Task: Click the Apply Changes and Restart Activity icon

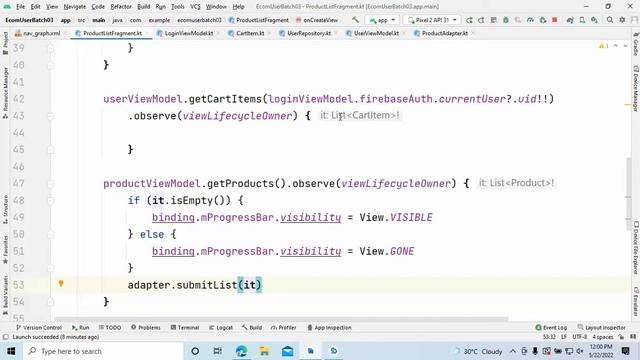Action: pyautogui.click(x=482, y=20)
